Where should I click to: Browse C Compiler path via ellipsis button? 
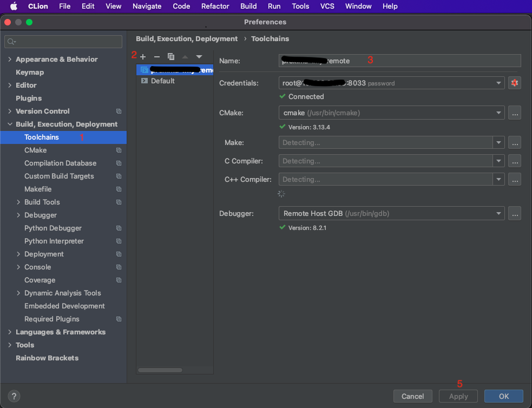[514, 161]
